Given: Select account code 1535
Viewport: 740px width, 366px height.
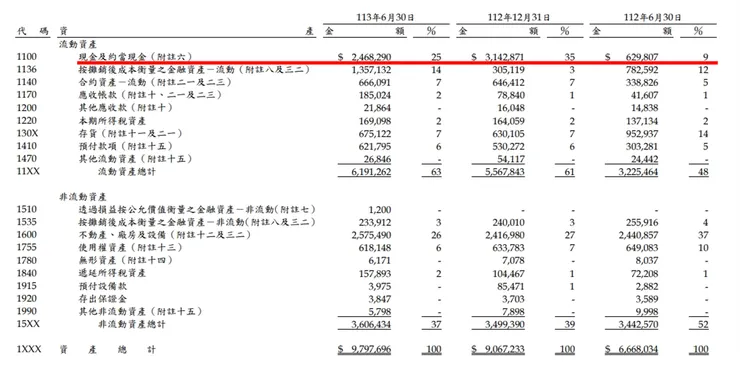Looking at the screenshot, I should tap(27, 222).
